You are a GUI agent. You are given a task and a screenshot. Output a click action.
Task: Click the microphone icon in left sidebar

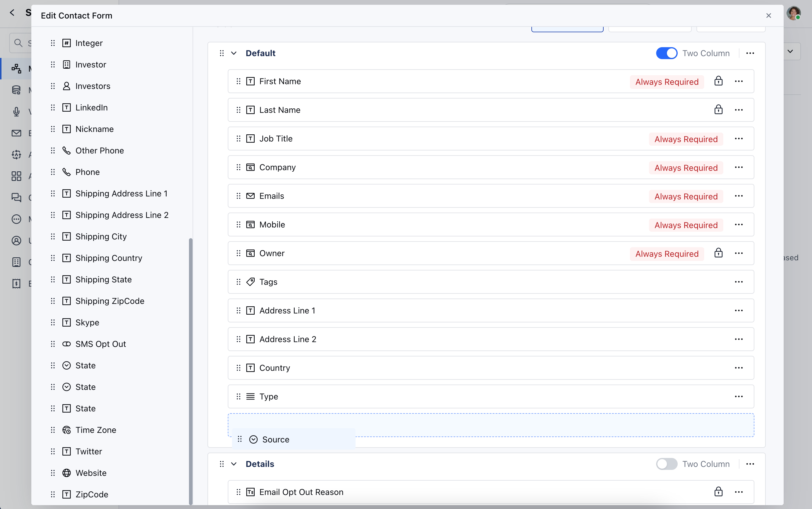tap(16, 111)
